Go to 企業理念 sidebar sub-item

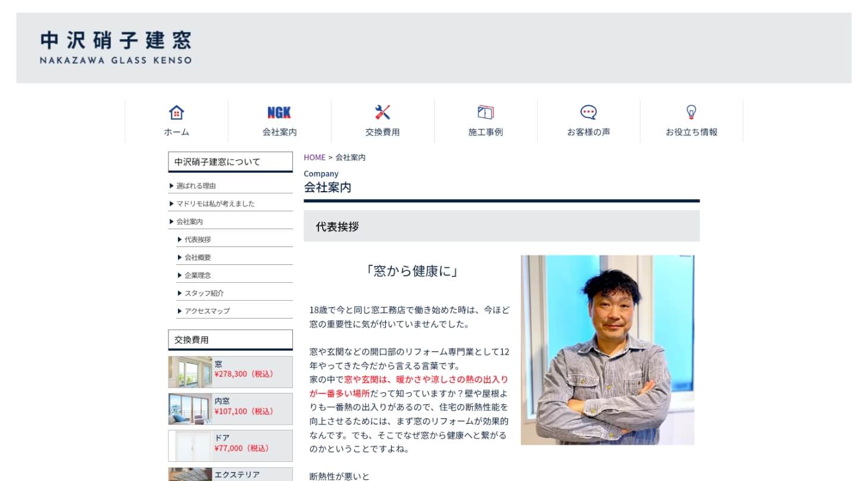click(235, 275)
